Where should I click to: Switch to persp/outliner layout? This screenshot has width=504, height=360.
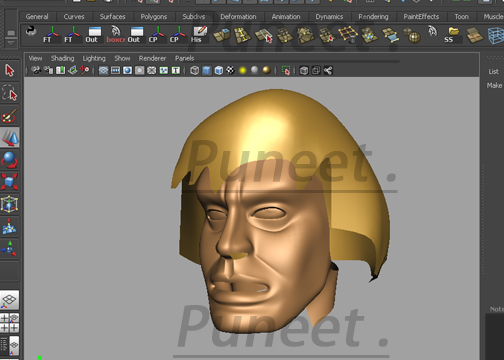coord(10,346)
